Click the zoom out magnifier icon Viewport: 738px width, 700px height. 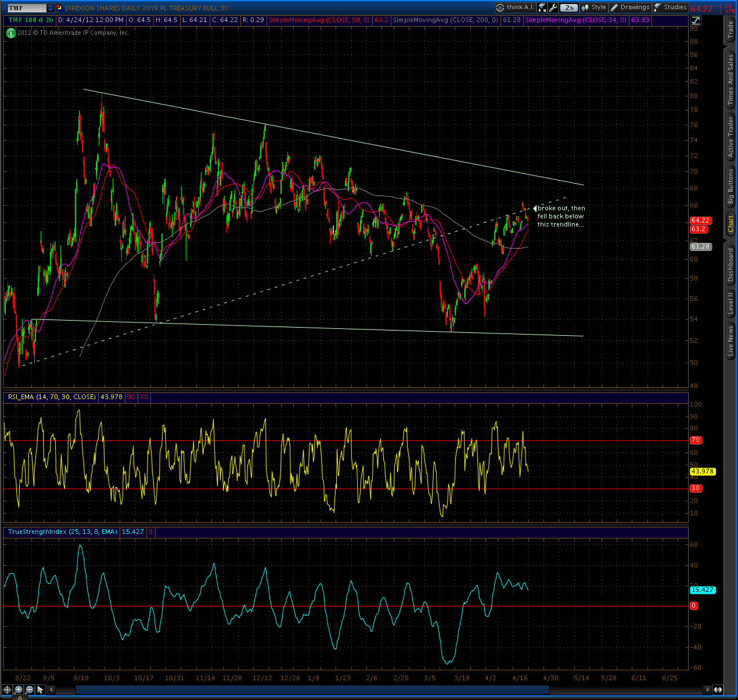[30, 690]
